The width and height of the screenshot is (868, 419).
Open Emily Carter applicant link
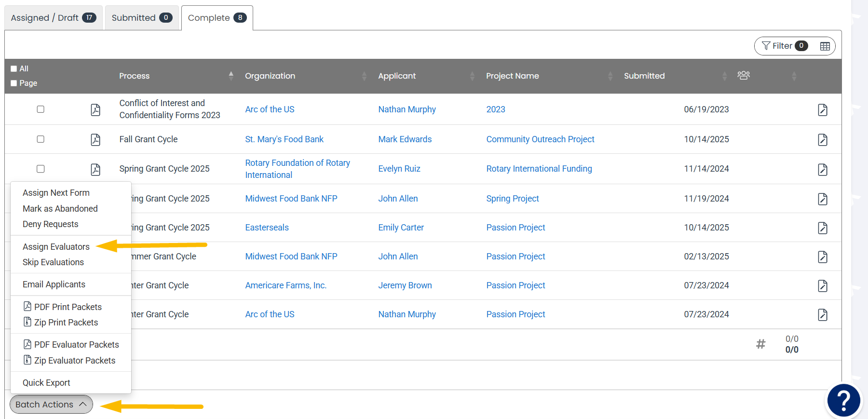[x=401, y=228]
